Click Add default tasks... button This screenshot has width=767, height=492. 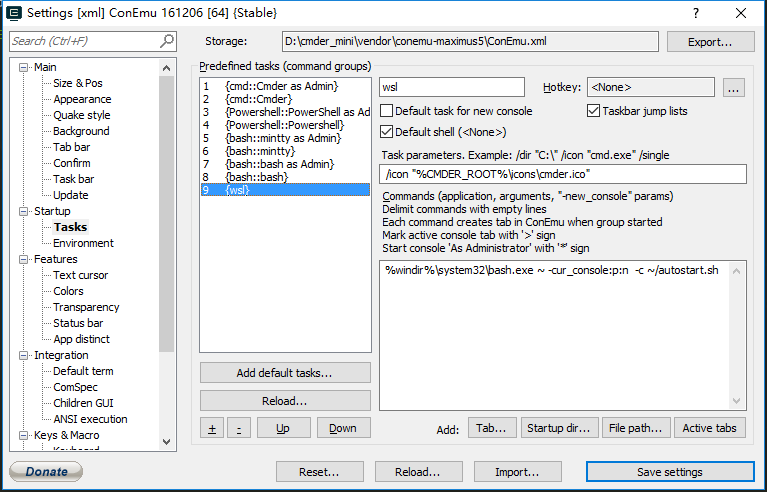pos(285,373)
